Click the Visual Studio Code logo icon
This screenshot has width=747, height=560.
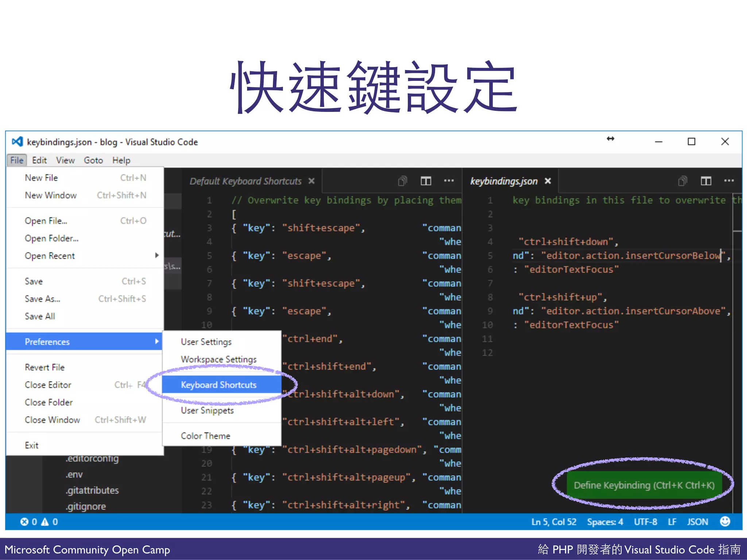pyautogui.click(x=17, y=142)
